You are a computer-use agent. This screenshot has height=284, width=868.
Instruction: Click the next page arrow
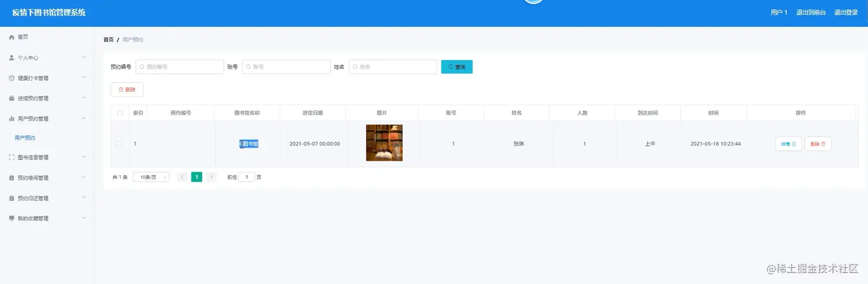[x=211, y=177]
